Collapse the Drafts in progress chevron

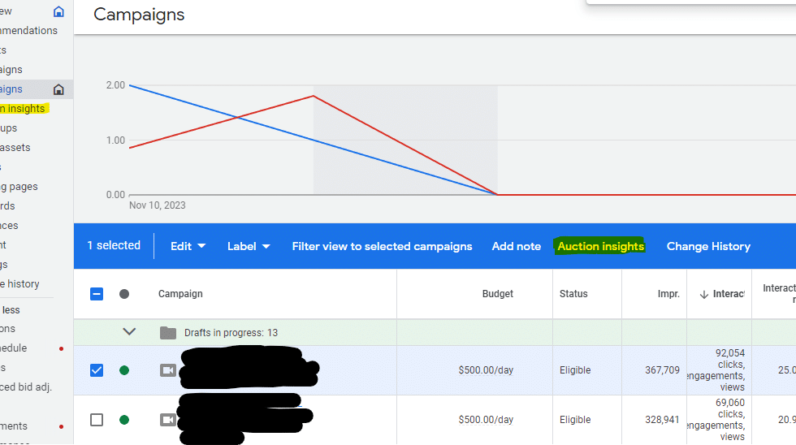point(129,332)
